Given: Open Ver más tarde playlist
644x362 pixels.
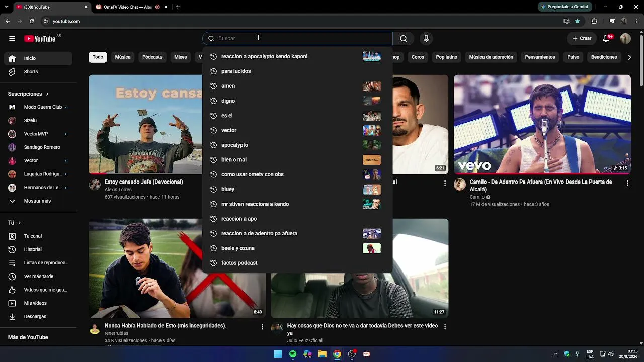Looking at the screenshot, I should [x=38, y=276].
